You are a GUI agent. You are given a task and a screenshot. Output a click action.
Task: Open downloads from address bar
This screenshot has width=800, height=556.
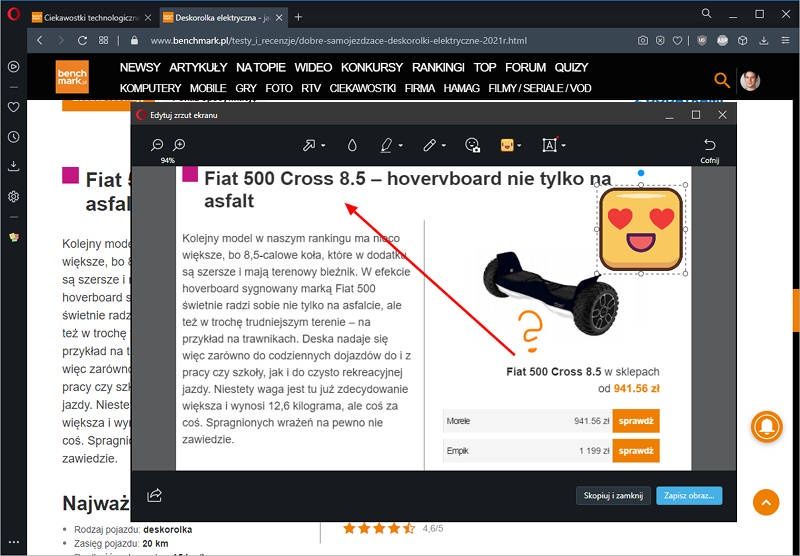tap(763, 40)
